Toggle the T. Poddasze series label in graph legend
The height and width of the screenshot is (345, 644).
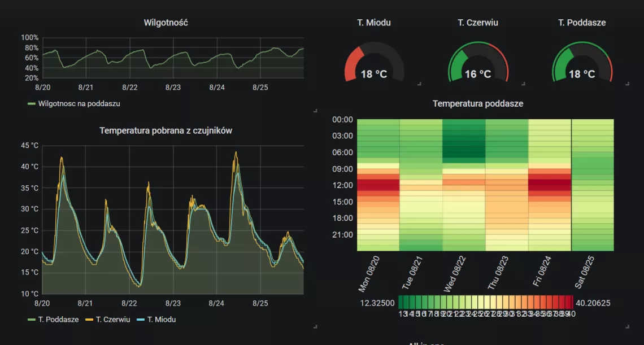click(58, 320)
